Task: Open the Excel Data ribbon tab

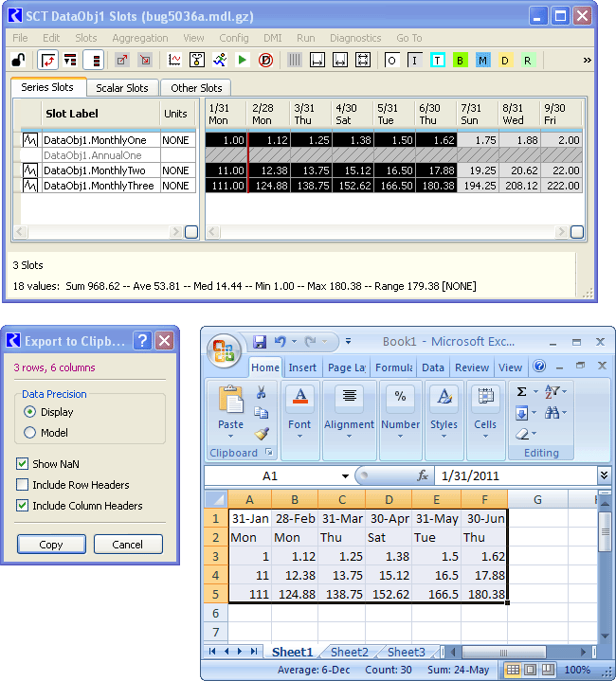Action: [x=433, y=367]
